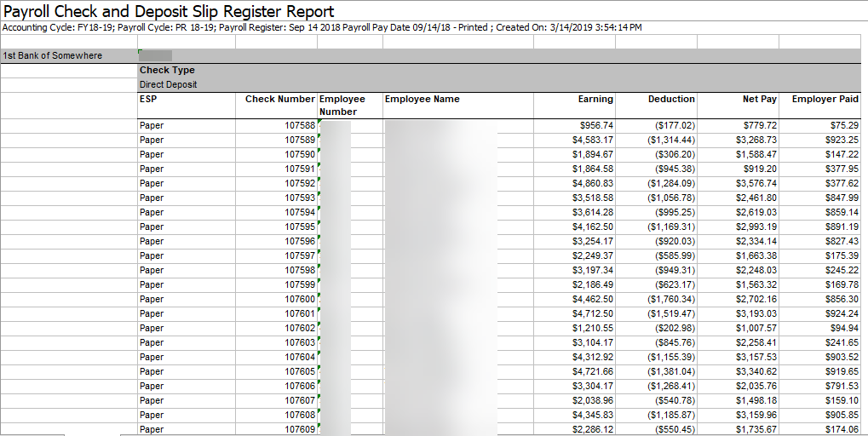Image resolution: width=868 pixels, height=436 pixels.
Task: Click the 'Deduction' column header
Action: 671,100
